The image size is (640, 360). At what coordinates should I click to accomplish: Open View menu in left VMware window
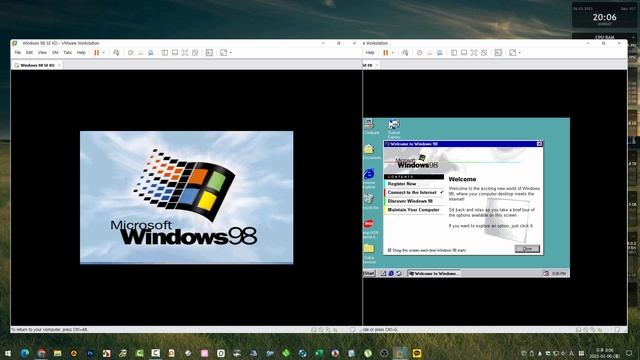(42, 53)
